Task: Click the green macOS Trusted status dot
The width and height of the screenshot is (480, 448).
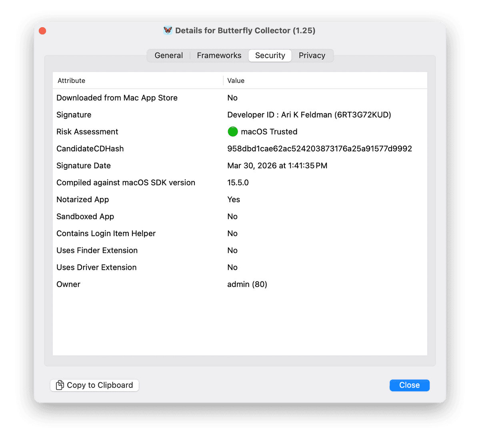Action: 232,131
